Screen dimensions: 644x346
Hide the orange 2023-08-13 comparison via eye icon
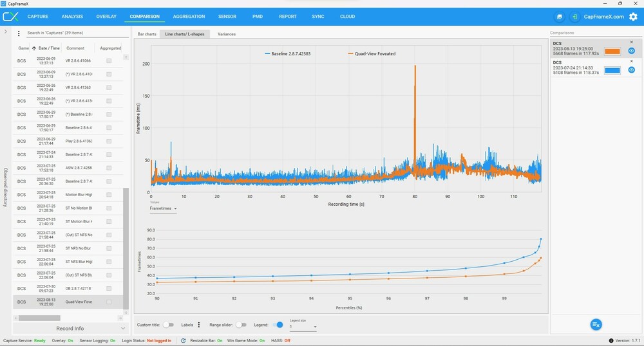[x=632, y=51]
